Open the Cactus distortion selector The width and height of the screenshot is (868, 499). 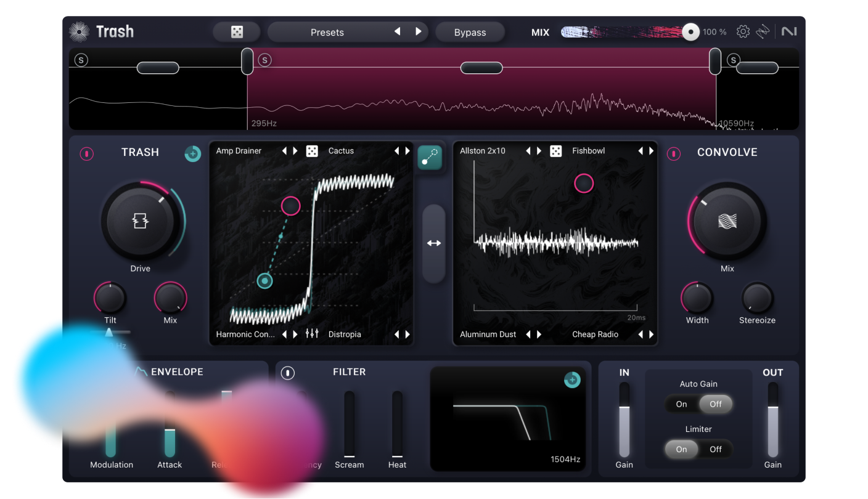341,151
